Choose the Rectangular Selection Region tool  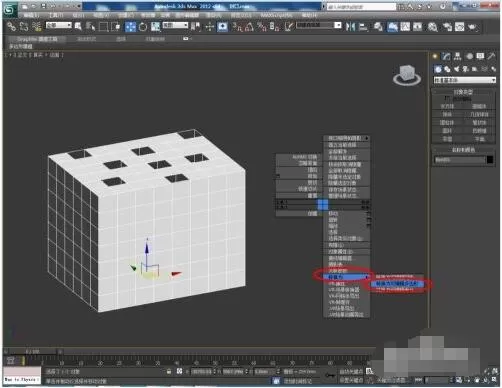pos(104,27)
